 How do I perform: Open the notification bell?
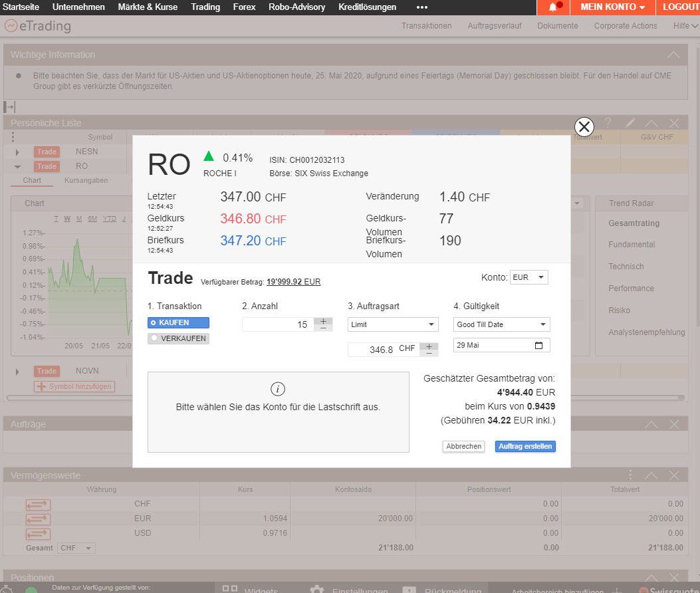point(554,7)
